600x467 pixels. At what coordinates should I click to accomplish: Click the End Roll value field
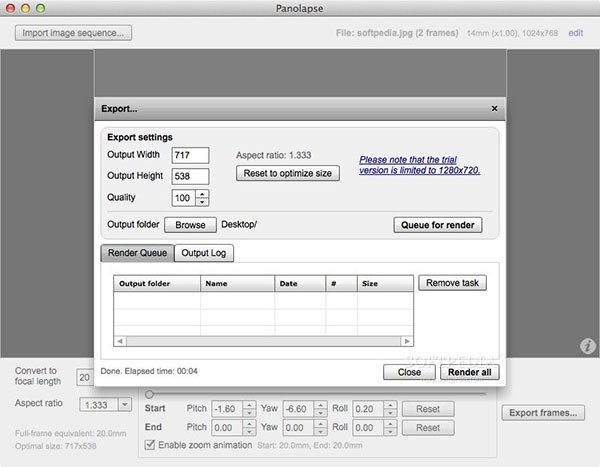[368, 428]
